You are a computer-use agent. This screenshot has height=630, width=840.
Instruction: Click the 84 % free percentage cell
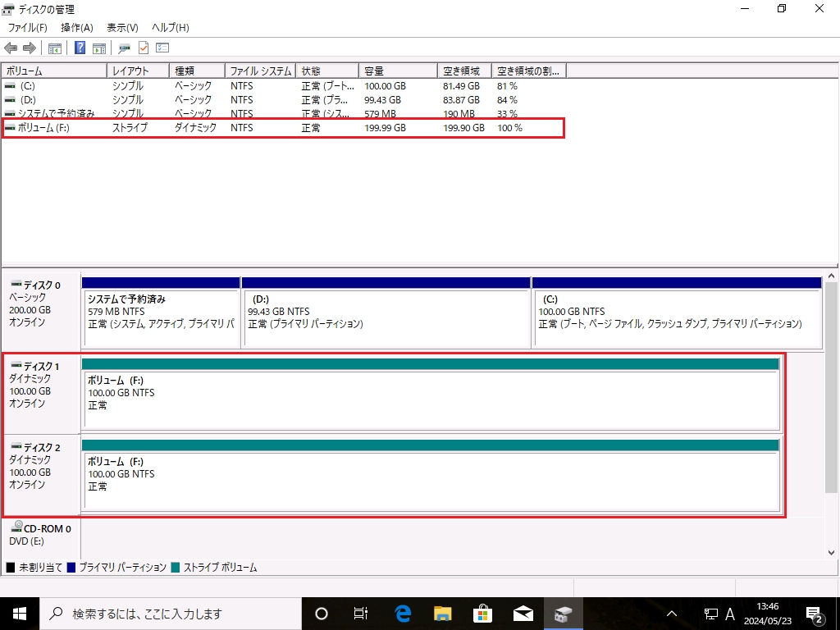click(x=507, y=99)
